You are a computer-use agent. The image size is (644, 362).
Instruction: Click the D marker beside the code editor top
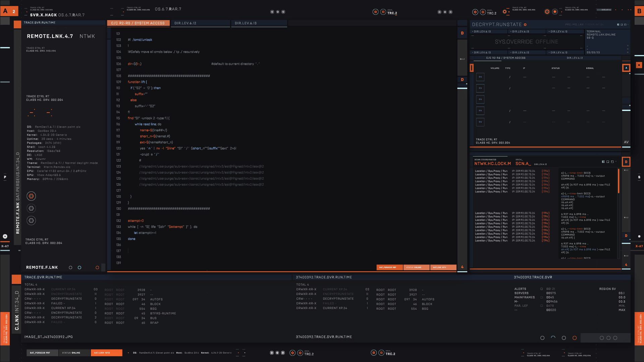(462, 33)
